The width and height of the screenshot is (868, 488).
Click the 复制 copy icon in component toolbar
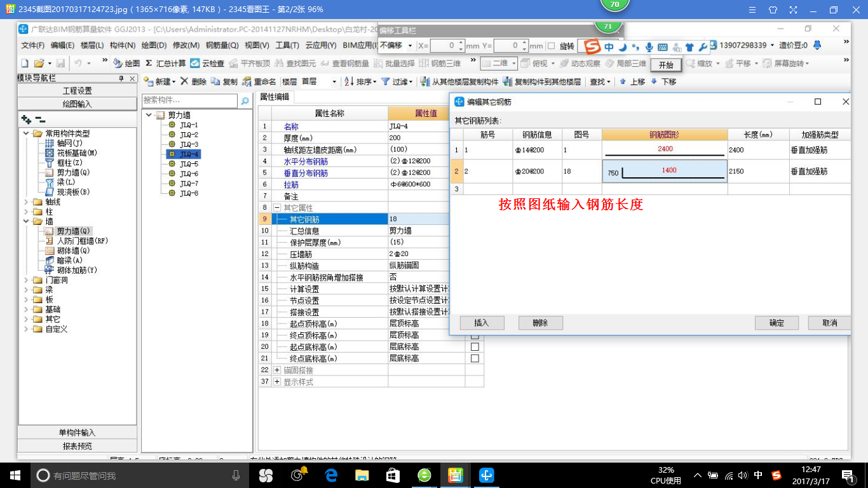point(215,81)
